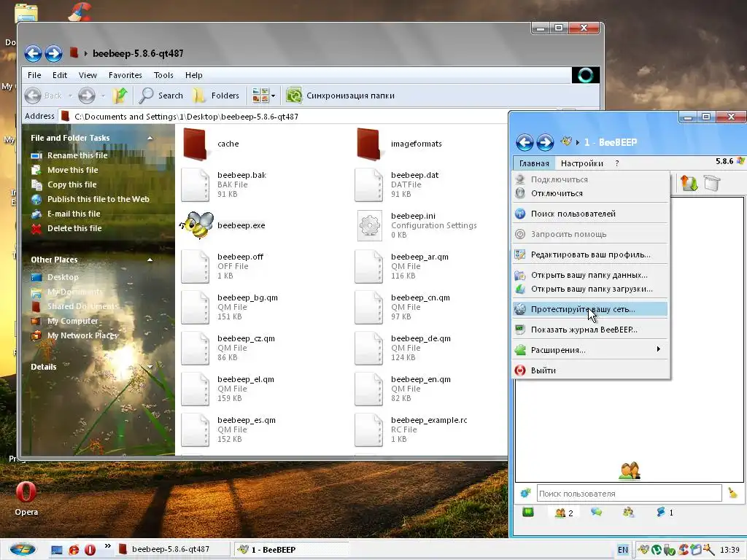The image size is (747, 560).
Task: Open the imageformats folder icon
Action: 368,144
